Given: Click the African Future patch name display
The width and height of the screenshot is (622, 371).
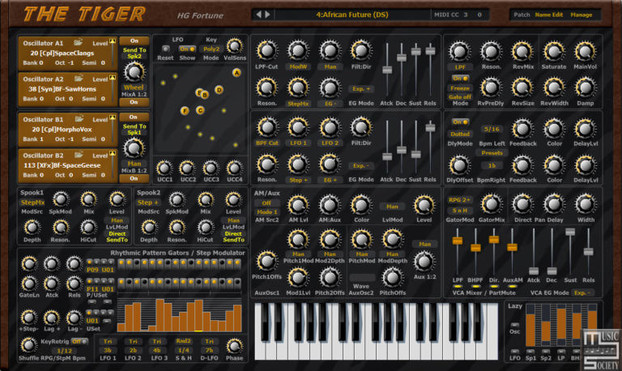Looking at the screenshot, I should tap(352, 15).
